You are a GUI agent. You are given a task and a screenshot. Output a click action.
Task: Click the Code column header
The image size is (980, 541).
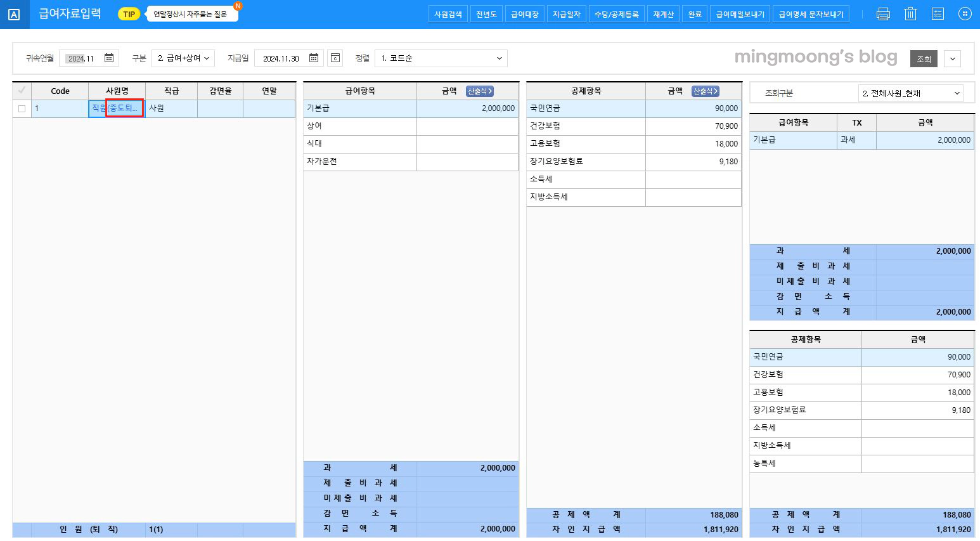(x=60, y=91)
